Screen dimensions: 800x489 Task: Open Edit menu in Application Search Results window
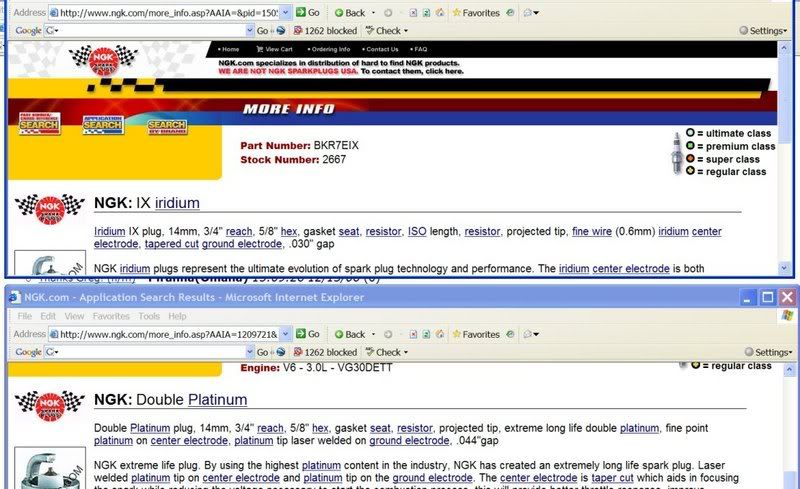[x=48, y=316]
